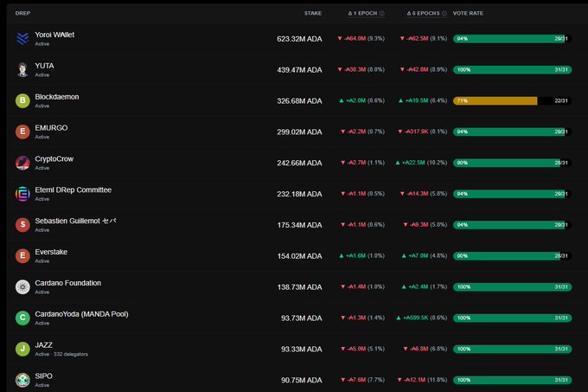Click YUTA's 1-epoch change (8.0%)
The width and height of the screenshot is (588, 392).
pos(361,69)
